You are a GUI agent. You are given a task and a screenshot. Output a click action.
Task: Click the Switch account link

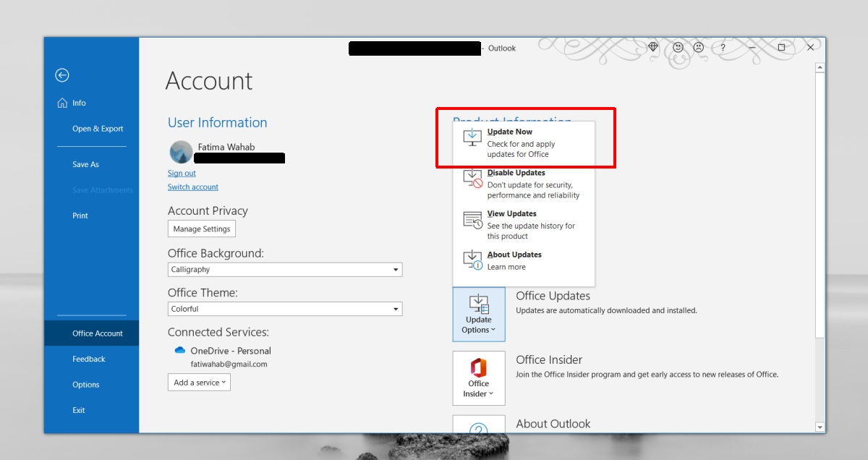pos(193,187)
